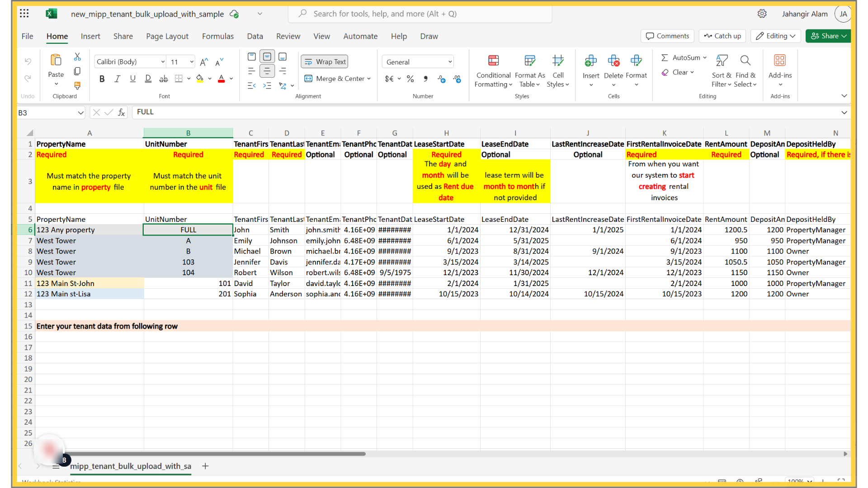Expand AutoSum options arrow
This screenshot has height=488, width=868.
pos(705,58)
